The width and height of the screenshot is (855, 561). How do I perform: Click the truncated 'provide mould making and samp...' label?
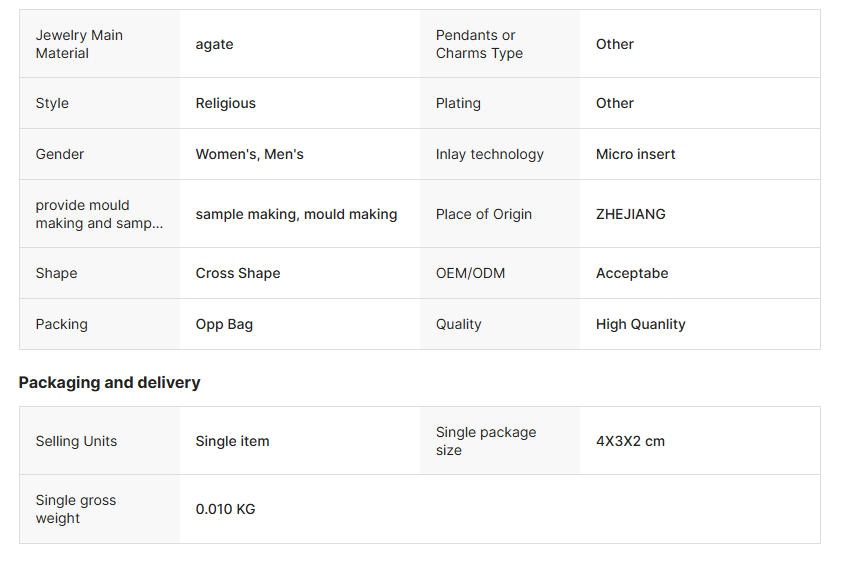[x=98, y=214]
